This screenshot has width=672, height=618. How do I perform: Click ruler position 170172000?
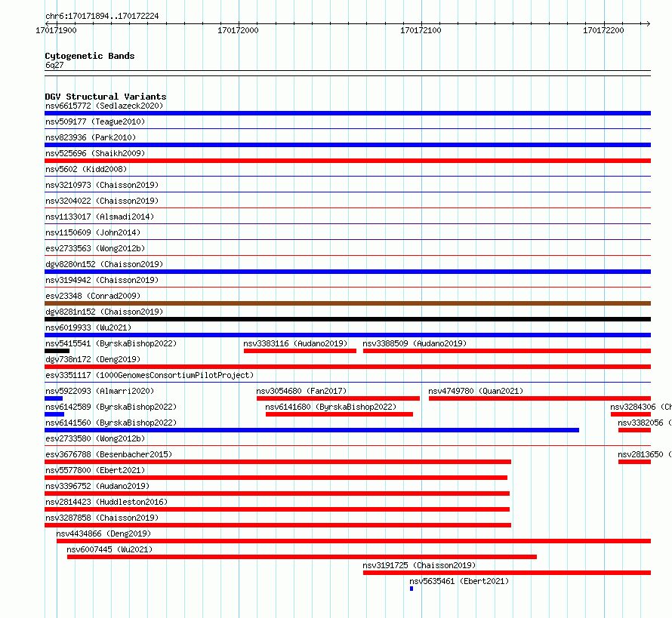(239, 30)
